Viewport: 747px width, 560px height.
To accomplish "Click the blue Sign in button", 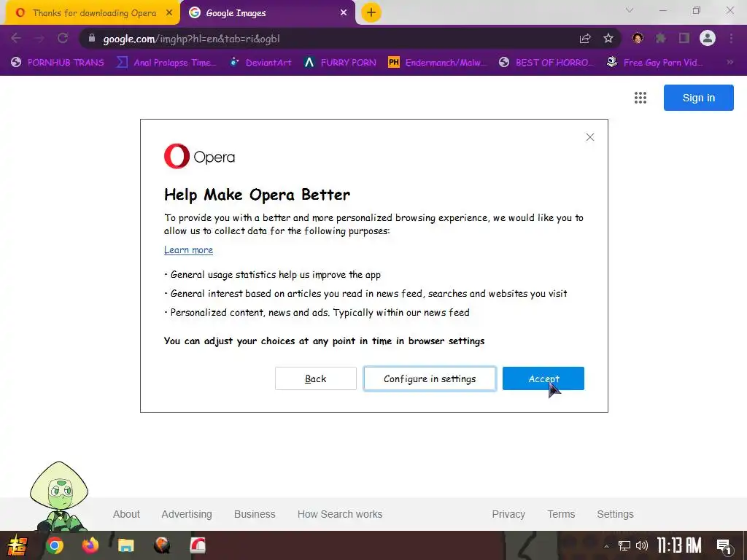I will [x=698, y=98].
